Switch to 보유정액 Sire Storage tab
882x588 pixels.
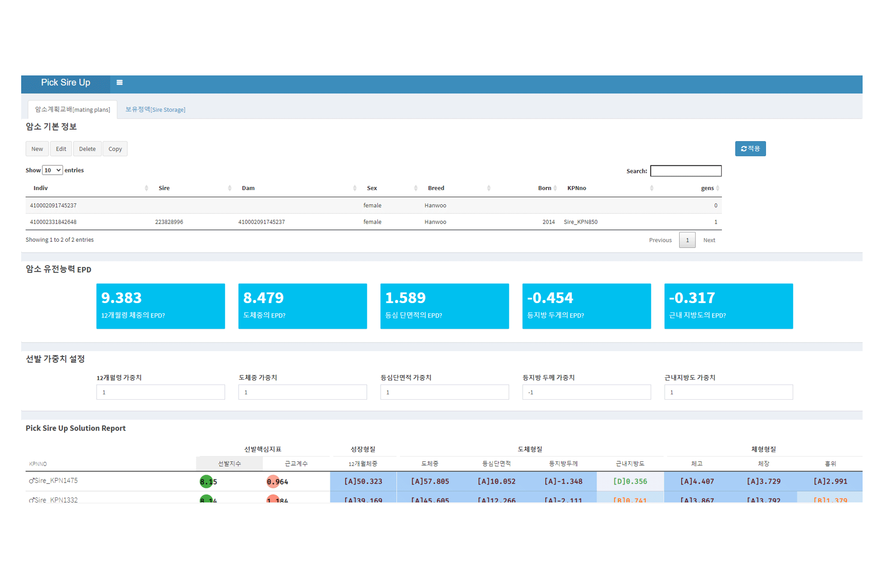(155, 109)
